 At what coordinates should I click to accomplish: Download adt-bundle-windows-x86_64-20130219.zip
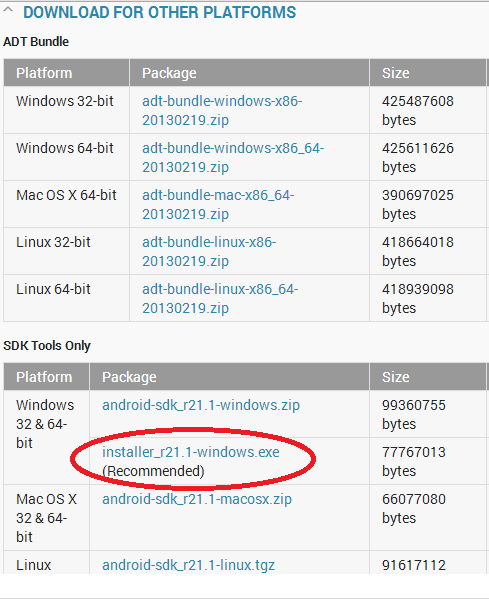pos(233,157)
